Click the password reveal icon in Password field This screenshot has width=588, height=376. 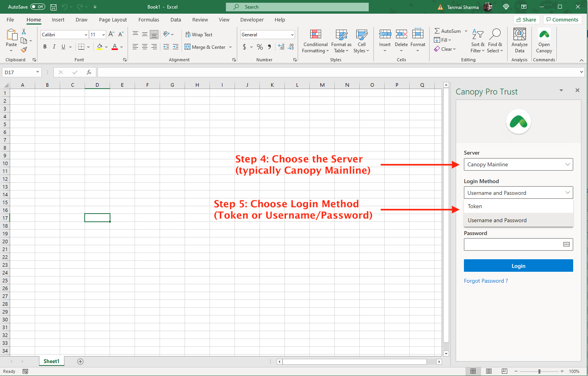[567, 244]
